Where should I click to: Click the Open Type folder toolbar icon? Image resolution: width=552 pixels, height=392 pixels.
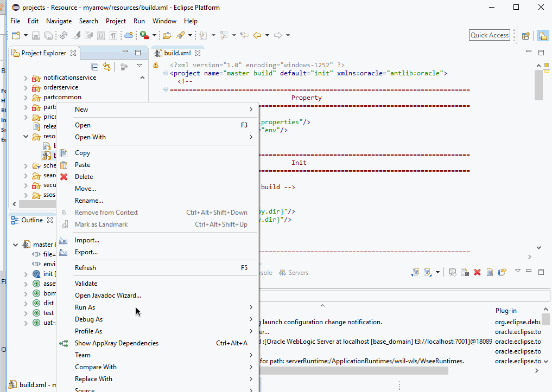[x=167, y=35]
